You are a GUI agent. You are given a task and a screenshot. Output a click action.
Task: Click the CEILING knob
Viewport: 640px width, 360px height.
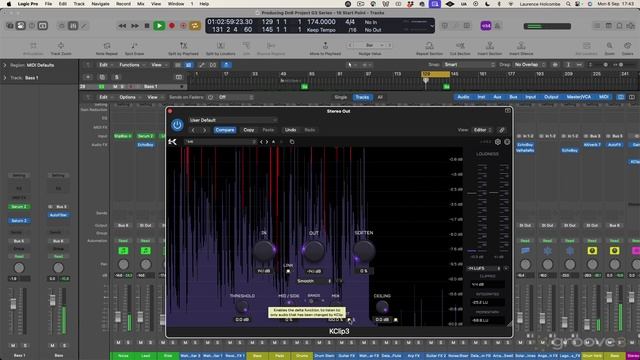tap(382, 307)
